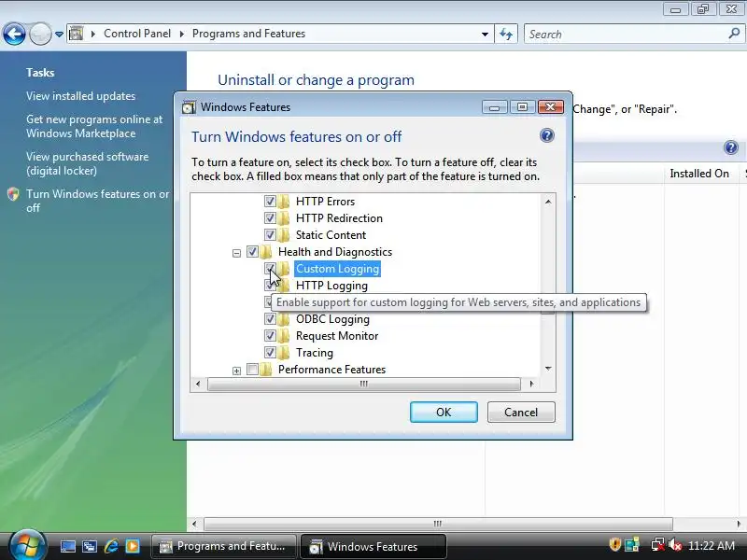The width and height of the screenshot is (747, 560).
Task: Click into the Search input field
Action: [x=627, y=35]
